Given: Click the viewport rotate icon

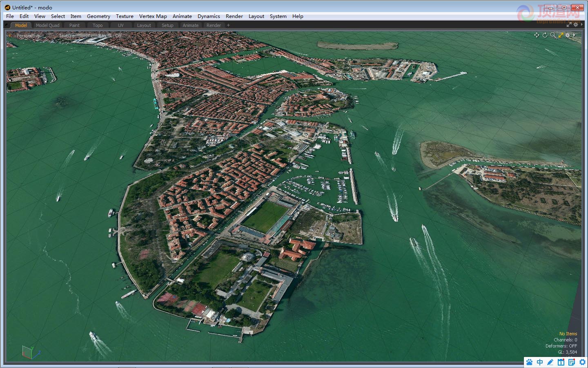Looking at the screenshot, I should tap(545, 35).
